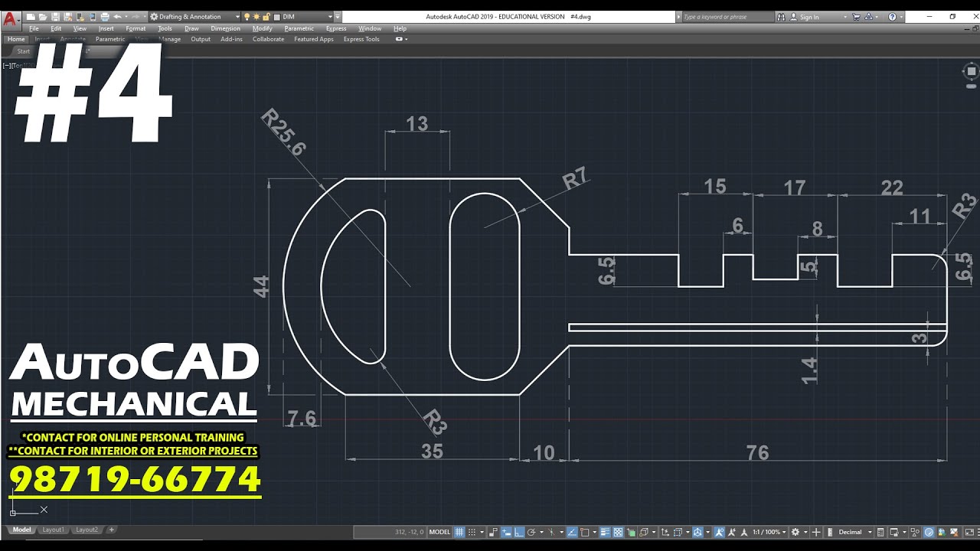Viewport: 980px width, 551px height.
Task: Click the Plot printer icon
Action: tap(104, 16)
